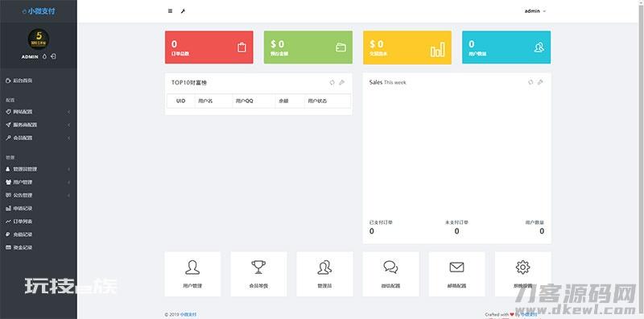Click the red orders total card
644x319 pixels.
209,48
